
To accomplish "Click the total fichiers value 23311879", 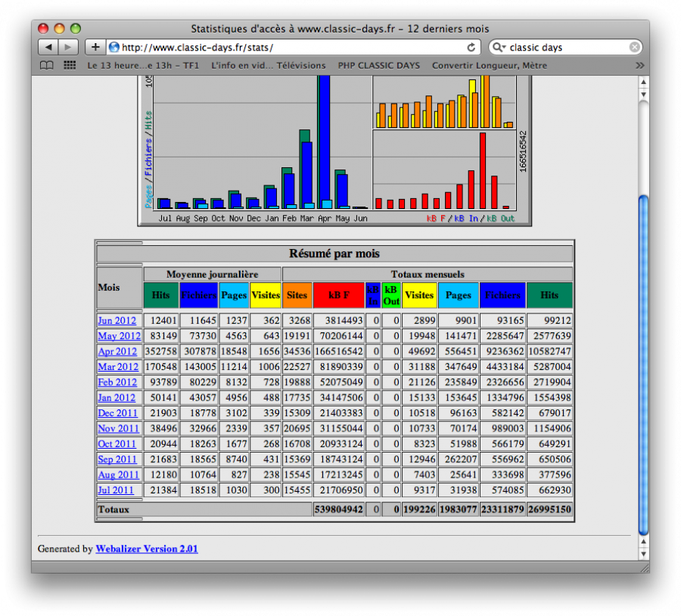I will point(502,509).
